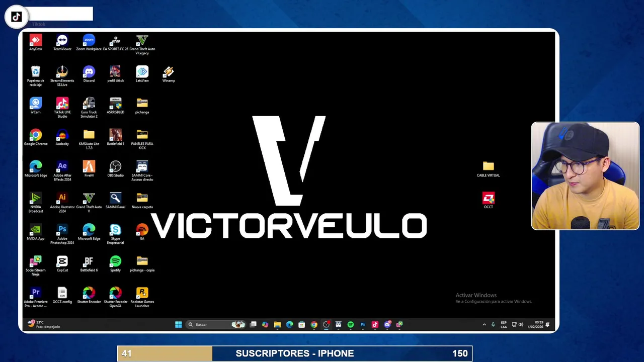Open Task View from taskbar
This screenshot has height=362, width=644.
253,324
